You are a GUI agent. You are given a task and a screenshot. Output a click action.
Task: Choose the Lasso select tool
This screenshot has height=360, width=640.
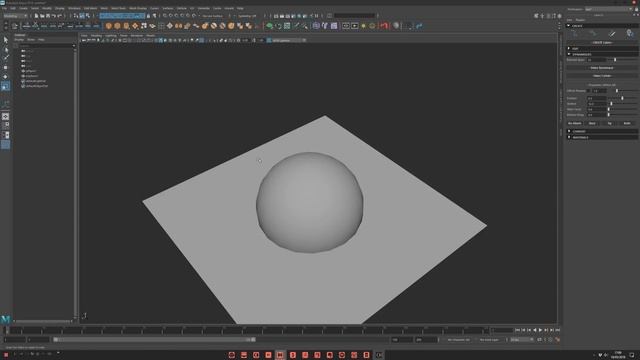coord(5,49)
